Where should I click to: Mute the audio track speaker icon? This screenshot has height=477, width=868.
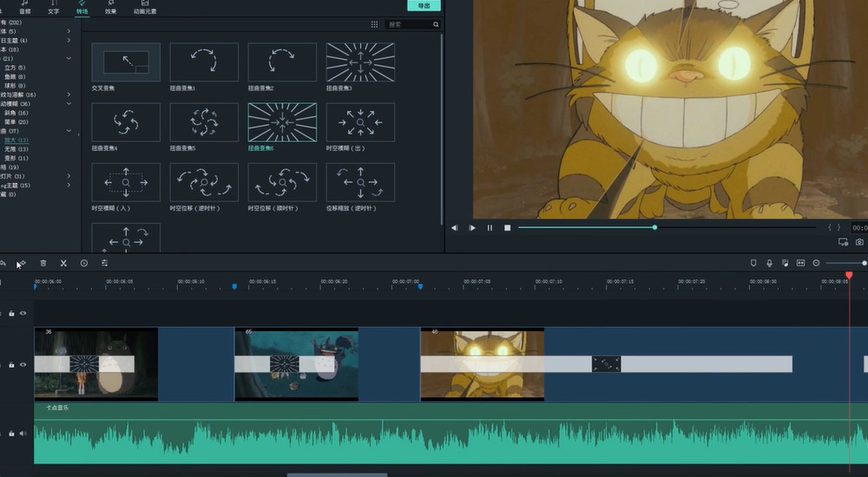[x=23, y=433]
